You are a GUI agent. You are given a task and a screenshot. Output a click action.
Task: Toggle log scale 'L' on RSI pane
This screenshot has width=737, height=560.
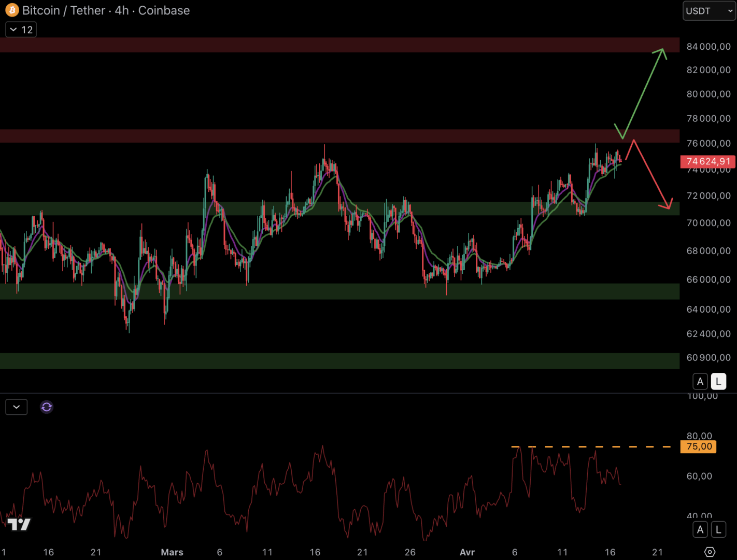click(718, 529)
